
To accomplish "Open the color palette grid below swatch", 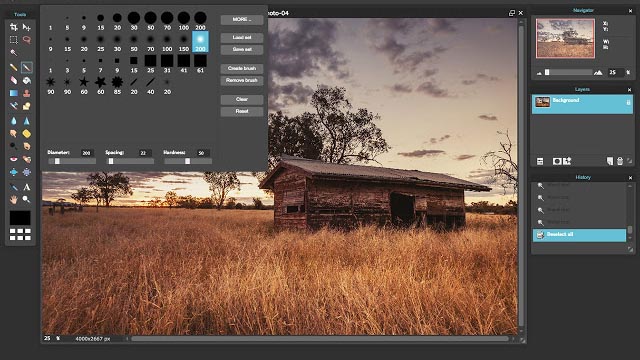I will [20, 234].
